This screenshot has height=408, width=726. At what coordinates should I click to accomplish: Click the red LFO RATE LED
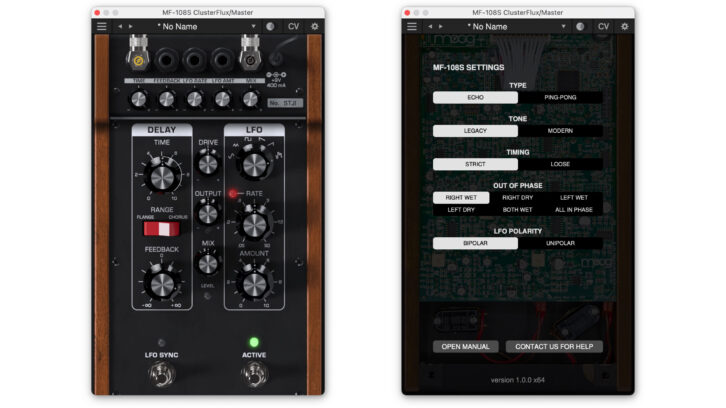tap(232, 193)
